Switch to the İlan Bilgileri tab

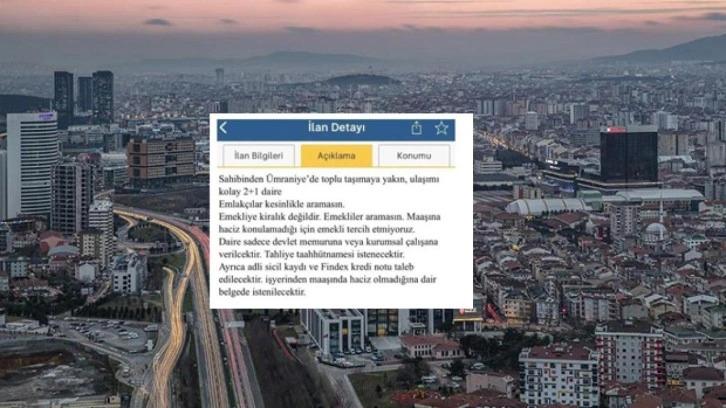point(258,156)
